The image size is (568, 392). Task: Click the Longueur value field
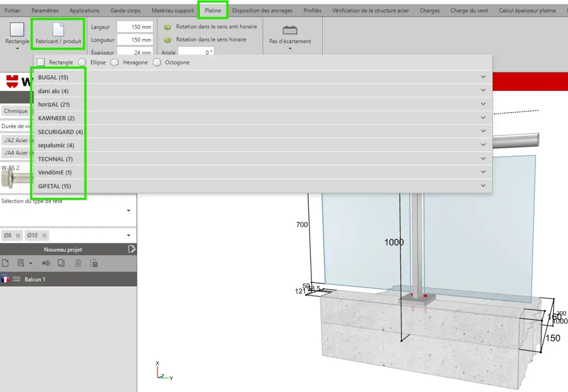pyautogui.click(x=135, y=40)
